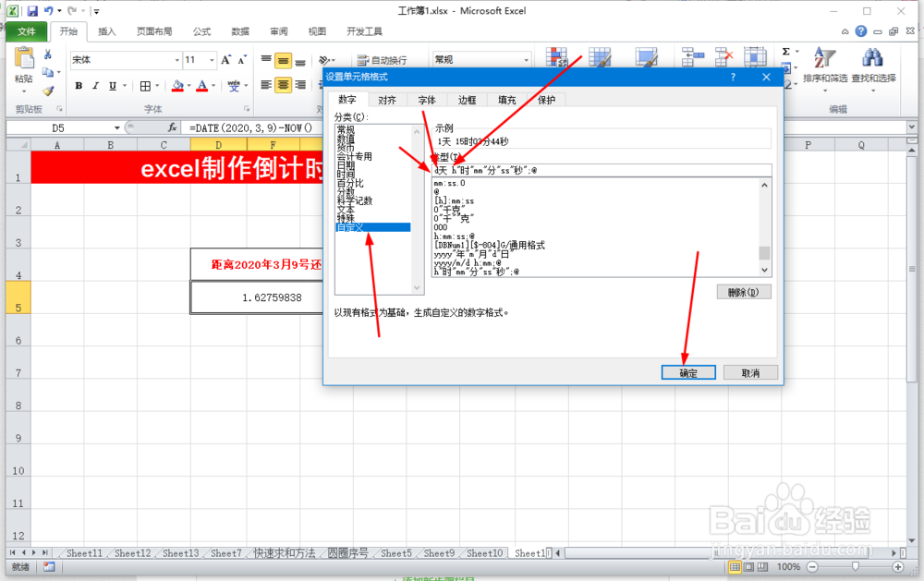The height and width of the screenshot is (581, 924).
Task: Click the text Orientation icon
Action: click(x=324, y=59)
